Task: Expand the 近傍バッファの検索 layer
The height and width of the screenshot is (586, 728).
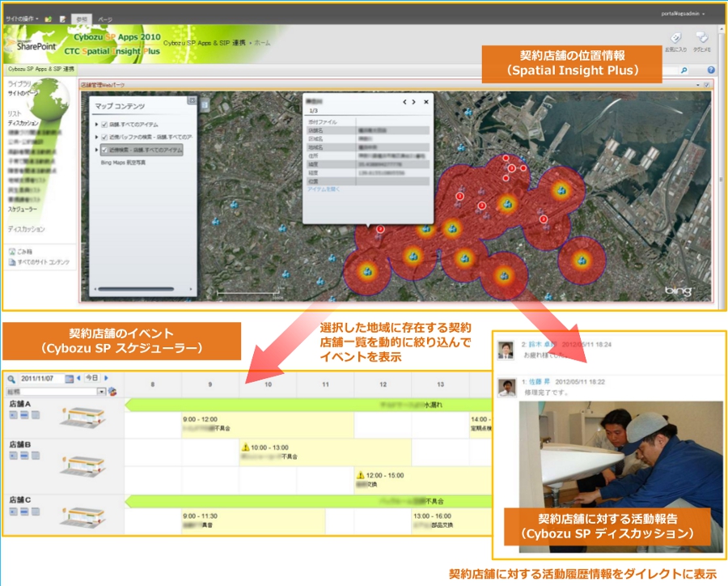Action: (96, 137)
